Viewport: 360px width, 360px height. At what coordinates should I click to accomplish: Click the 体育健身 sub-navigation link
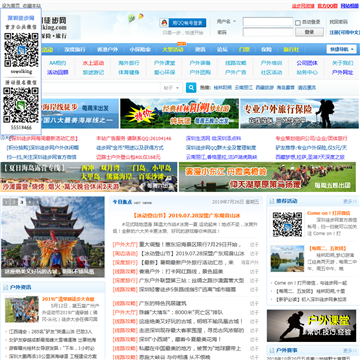click(x=129, y=72)
